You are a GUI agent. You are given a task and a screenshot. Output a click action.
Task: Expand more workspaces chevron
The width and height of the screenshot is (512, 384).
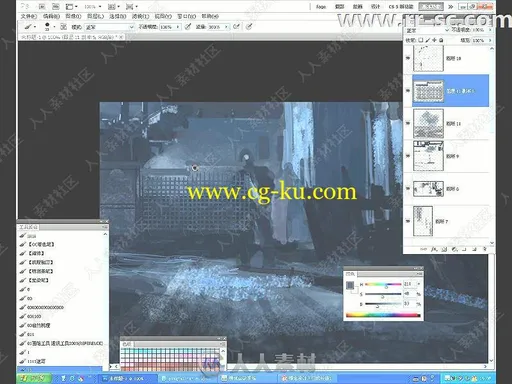point(451,6)
